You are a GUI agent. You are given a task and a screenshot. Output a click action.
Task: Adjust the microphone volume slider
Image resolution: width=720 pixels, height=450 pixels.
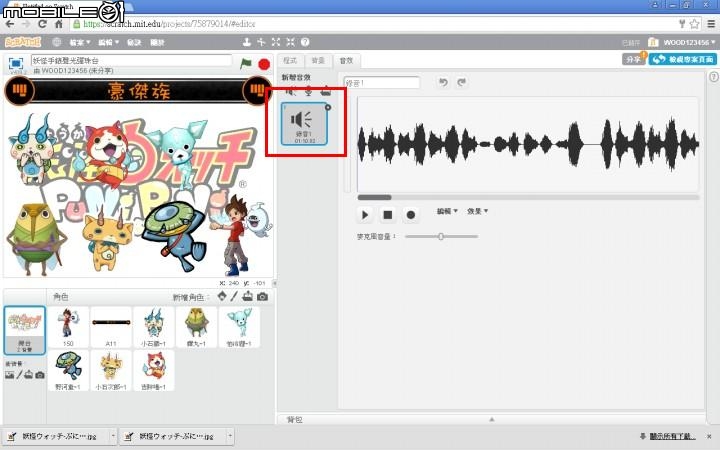coord(441,236)
